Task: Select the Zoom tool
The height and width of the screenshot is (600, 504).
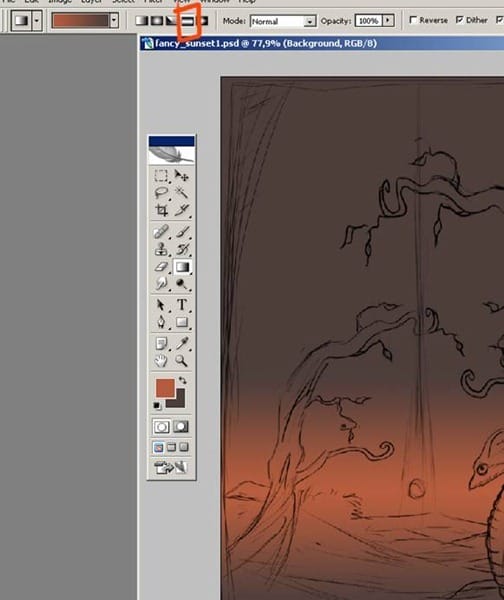Action: [181, 360]
